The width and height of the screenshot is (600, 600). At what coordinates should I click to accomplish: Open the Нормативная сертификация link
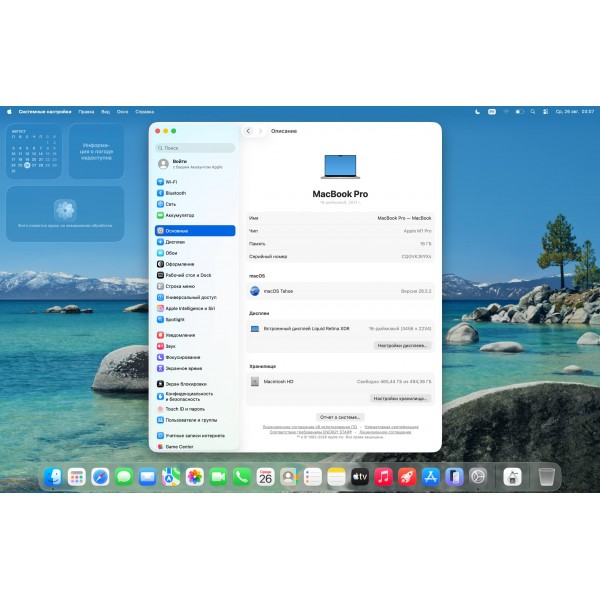click(x=391, y=427)
